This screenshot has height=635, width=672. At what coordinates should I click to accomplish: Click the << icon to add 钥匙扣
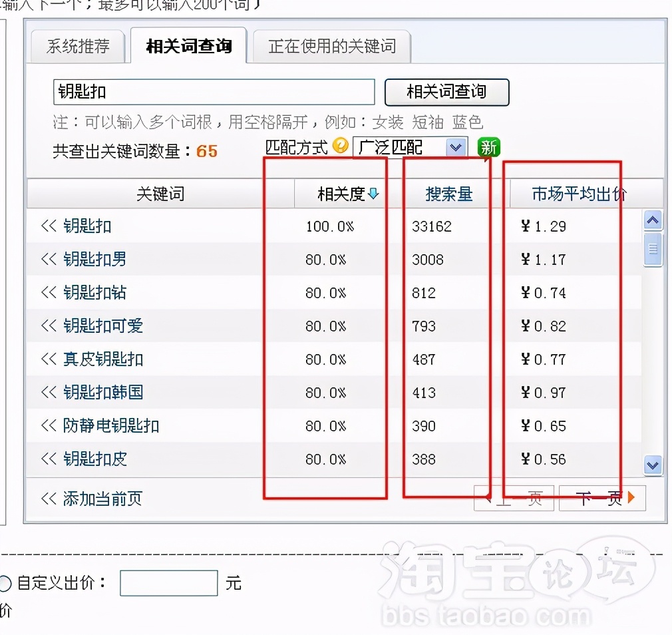pos(49,226)
